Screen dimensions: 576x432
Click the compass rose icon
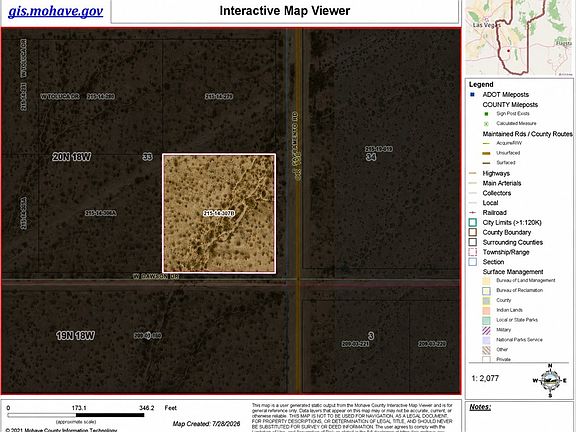pyautogui.click(x=550, y=381)
